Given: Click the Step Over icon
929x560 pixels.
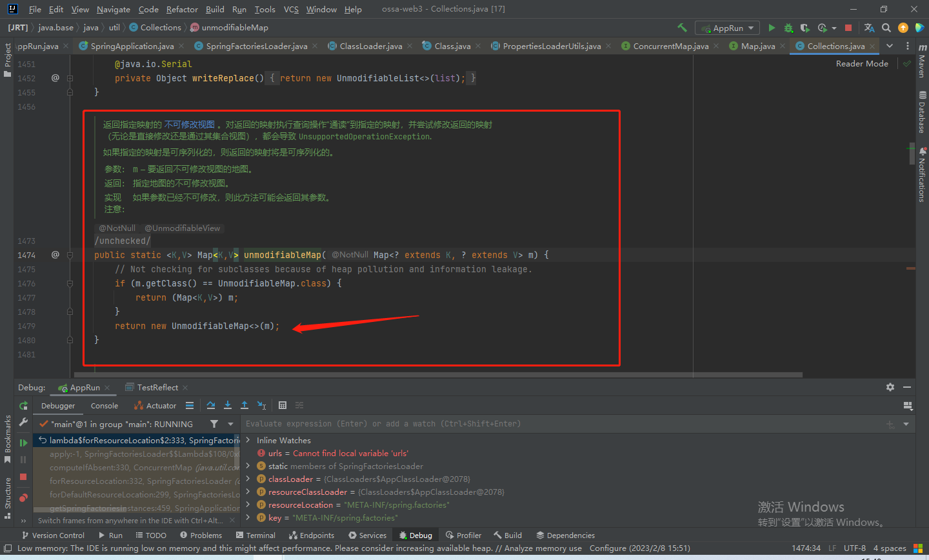Looking at the screenshot, I should pyautogui.click(x=211, y=405).
